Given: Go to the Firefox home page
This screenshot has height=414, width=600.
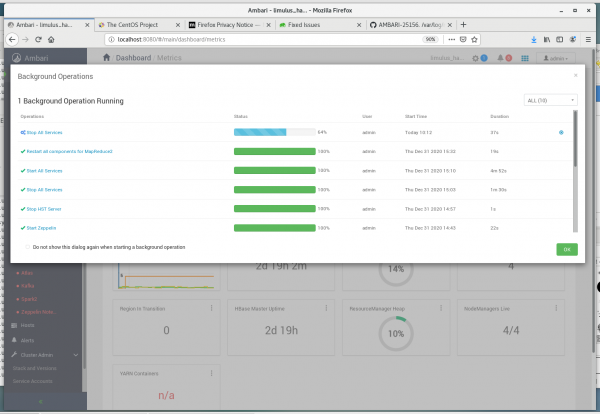Looking at the screenshot, I should [x=51, y=39].
